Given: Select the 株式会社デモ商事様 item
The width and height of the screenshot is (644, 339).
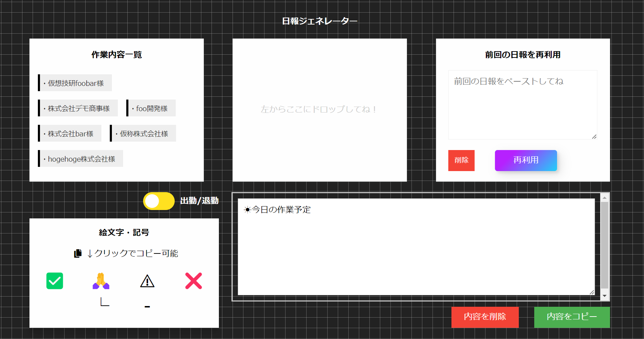Looking at the screenshot, I should 78,108.
